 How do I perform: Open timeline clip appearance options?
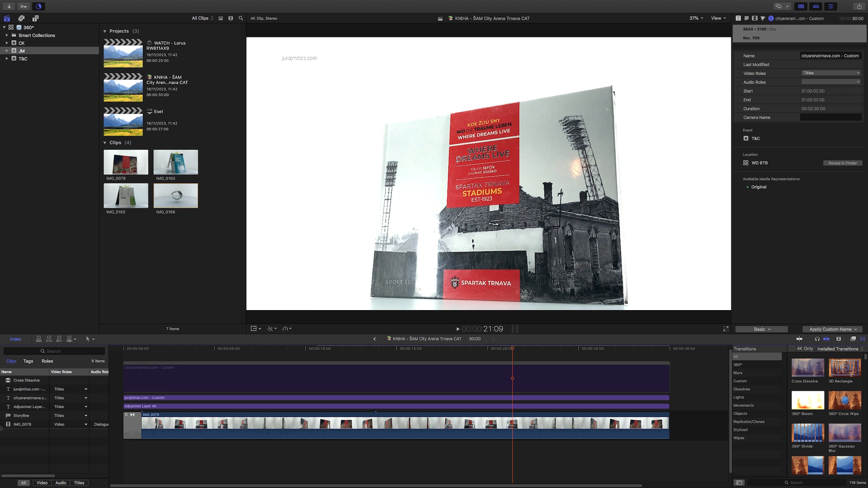pyautogui.click(x=838, y=339)
